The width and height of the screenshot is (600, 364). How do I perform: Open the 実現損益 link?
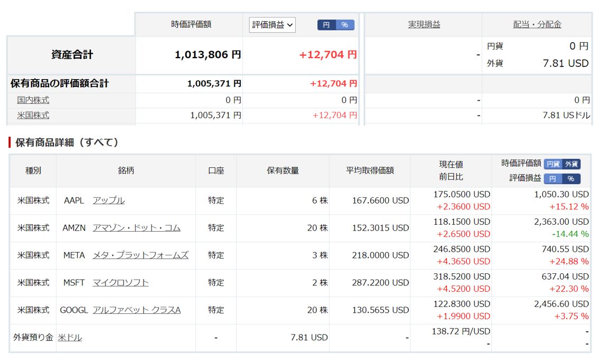coord(424,24)
